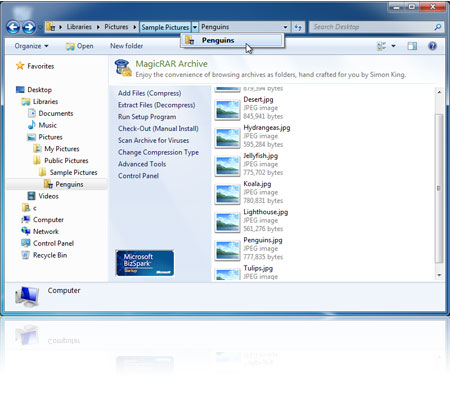
Task: Expand the dropdown arrow after Sample Pictures
Action: point(195,27)
